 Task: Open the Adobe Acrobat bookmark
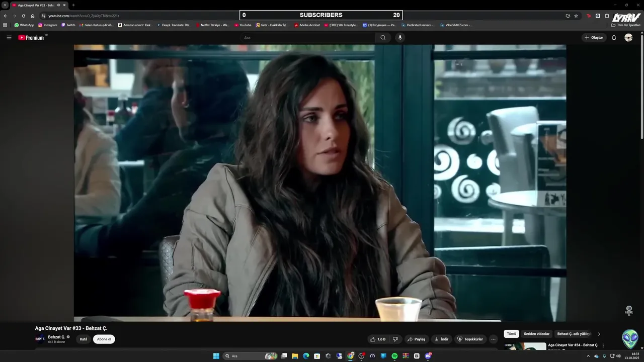(307, 25)
